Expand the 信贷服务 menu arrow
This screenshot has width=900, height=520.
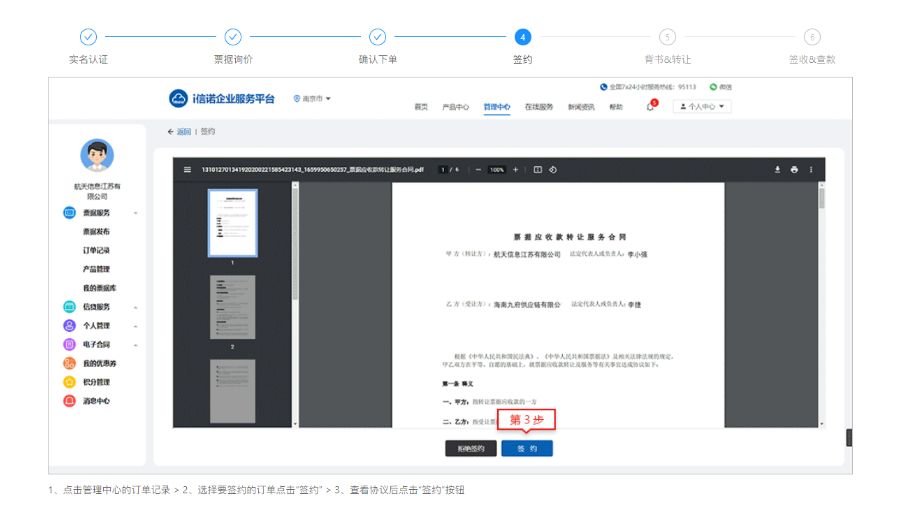[136, 308]
